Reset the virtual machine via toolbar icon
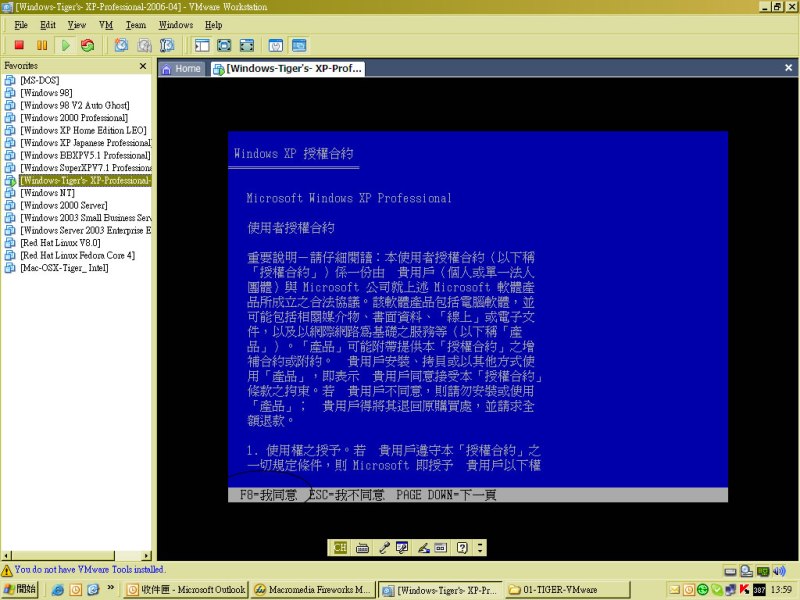 click(88, 45)
